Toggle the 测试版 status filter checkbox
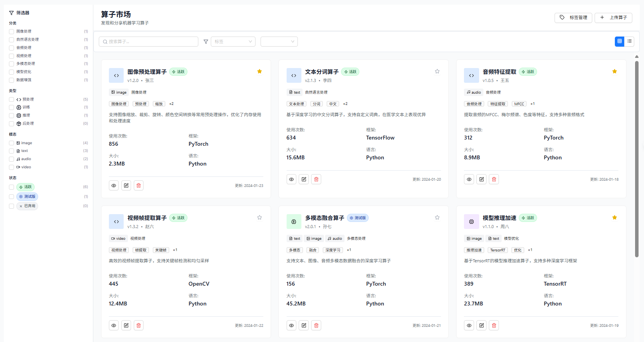Image resolution: width=644 pixels, height=342 pixels. [x=12, y=197]
